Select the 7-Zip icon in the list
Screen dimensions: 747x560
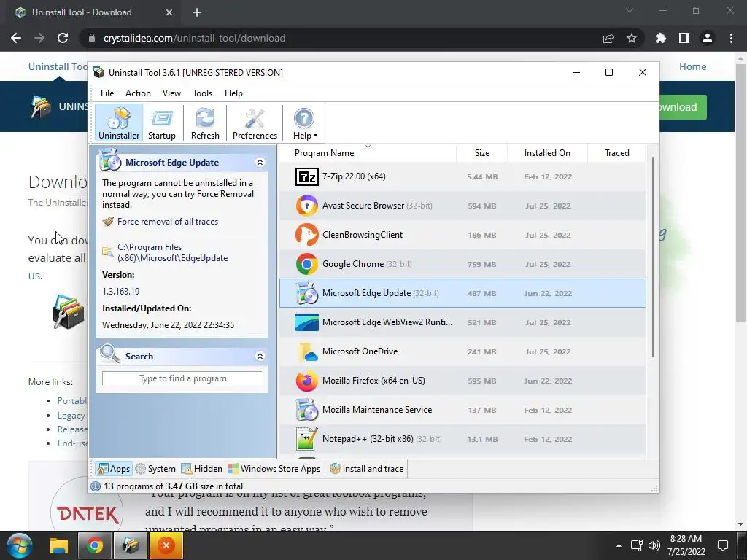pyautogui.click(x=306, y=176)
